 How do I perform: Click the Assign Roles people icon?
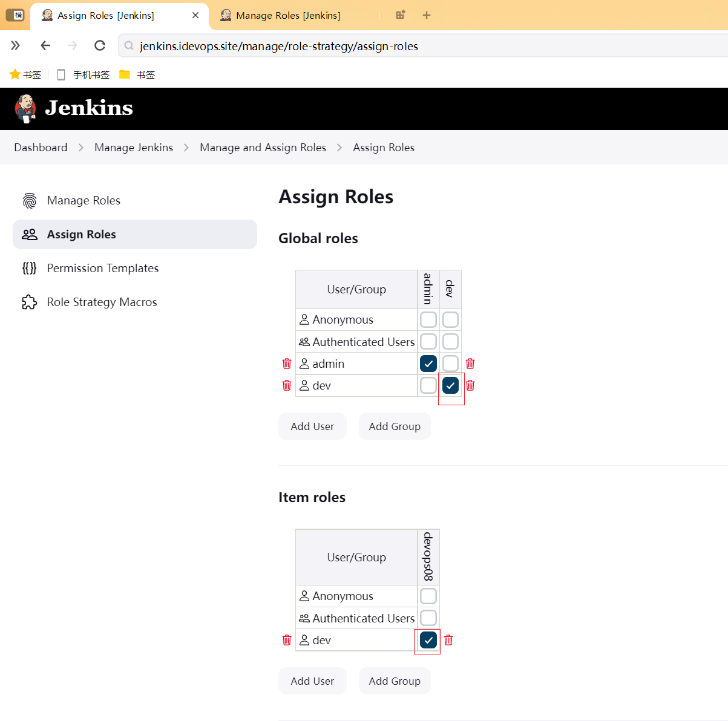tap(30, 234)
